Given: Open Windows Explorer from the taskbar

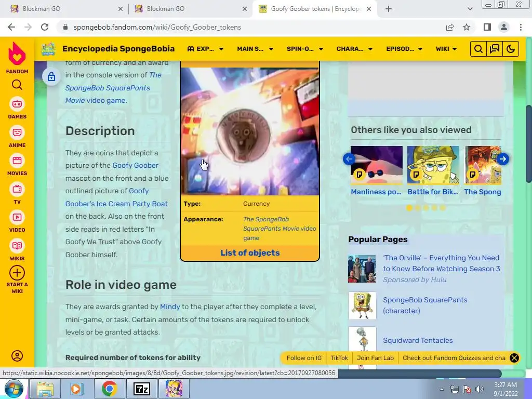Looking at the screenshot, I should click(x=45, y=389).
